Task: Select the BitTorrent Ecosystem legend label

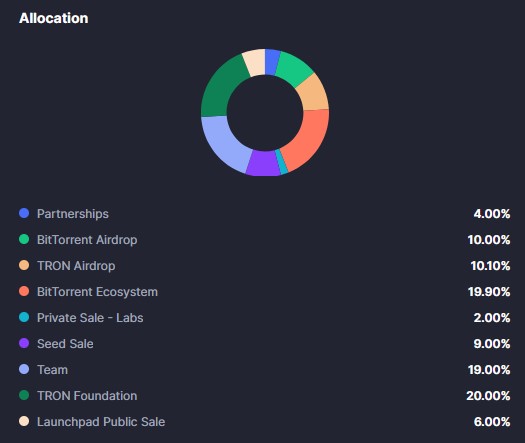Action: coord(97,292)
